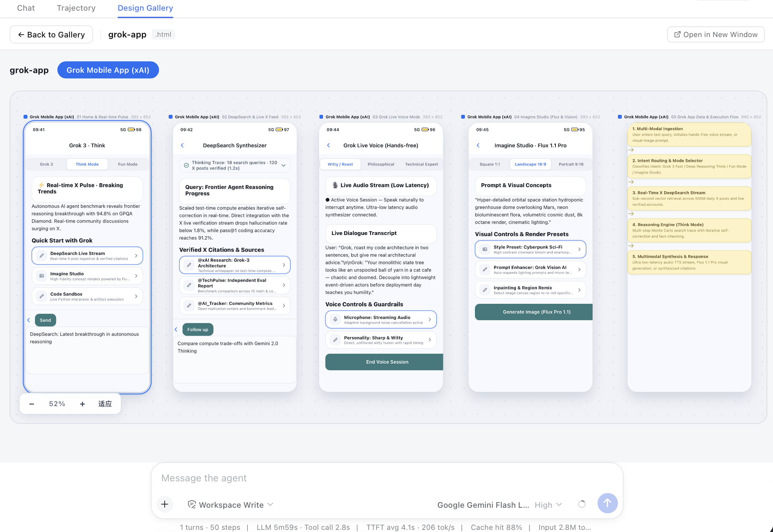The width and height of the screenshot is (773, 532).
Task: Click the Follow up button
Action: [198, 329]
